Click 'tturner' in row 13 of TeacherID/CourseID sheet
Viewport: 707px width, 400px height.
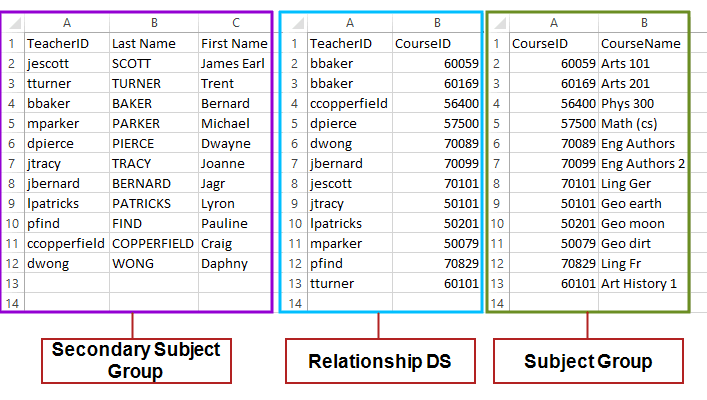pyautogui.click(x=350, y=283)
